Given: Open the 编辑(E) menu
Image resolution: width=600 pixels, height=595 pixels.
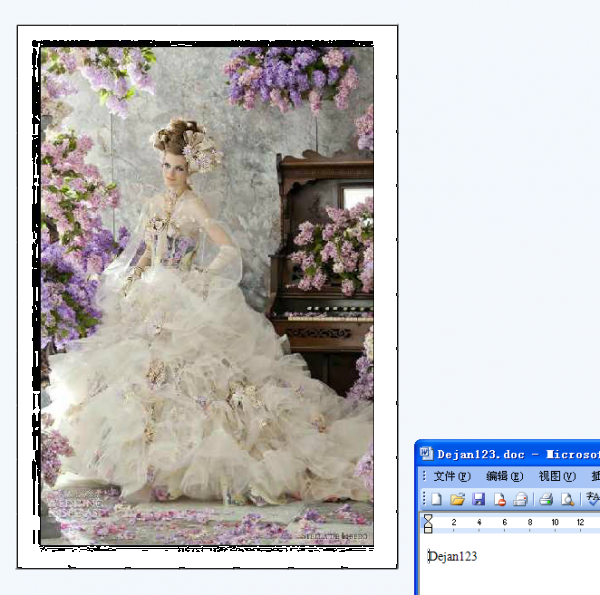Looking at the screenshot, I should (504, 476).
